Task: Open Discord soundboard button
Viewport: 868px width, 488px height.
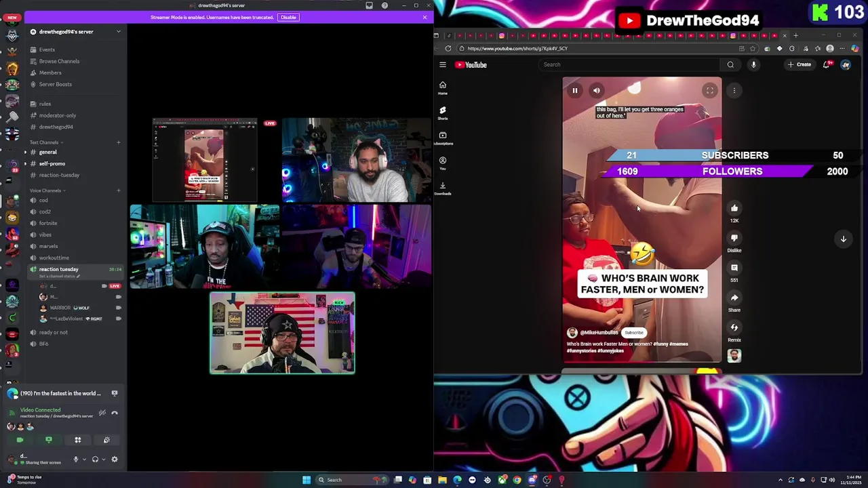Action: (106, 441)
